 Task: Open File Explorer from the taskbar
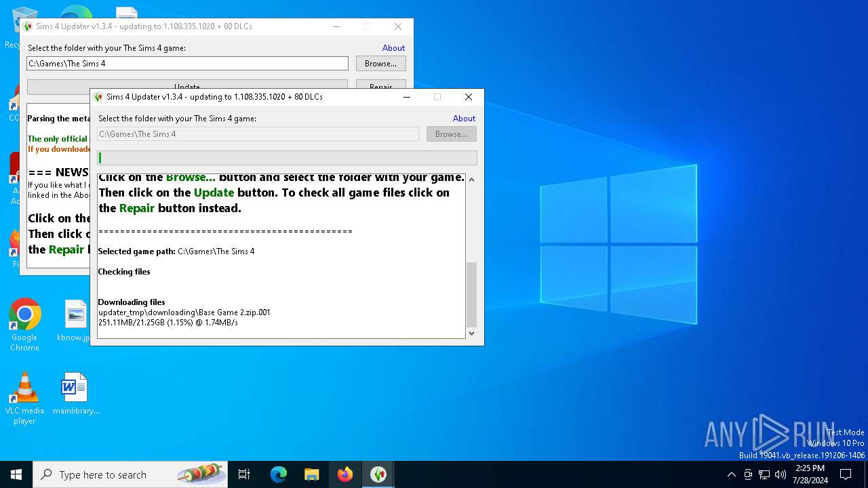pyautogui.click(x=311, y=474)
